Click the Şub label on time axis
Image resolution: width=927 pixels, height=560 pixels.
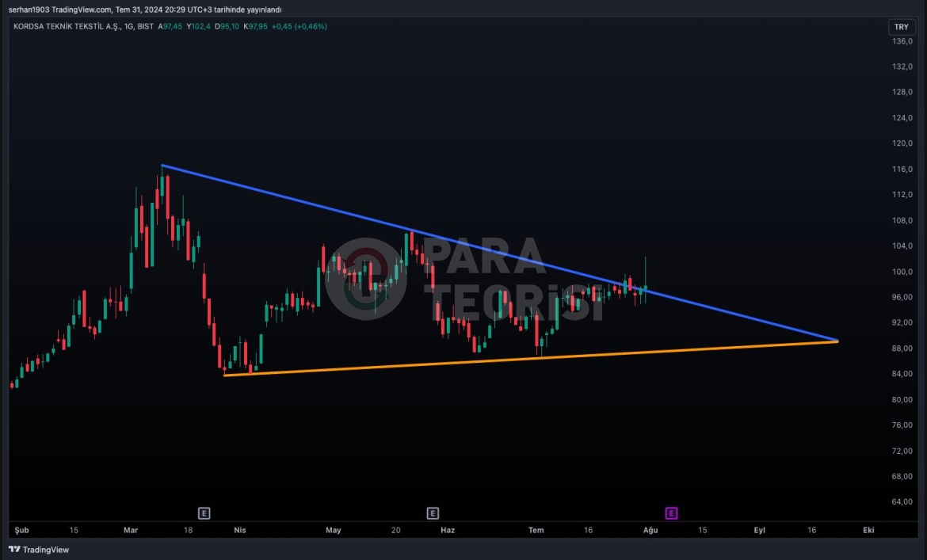click(x=22, y=531)
